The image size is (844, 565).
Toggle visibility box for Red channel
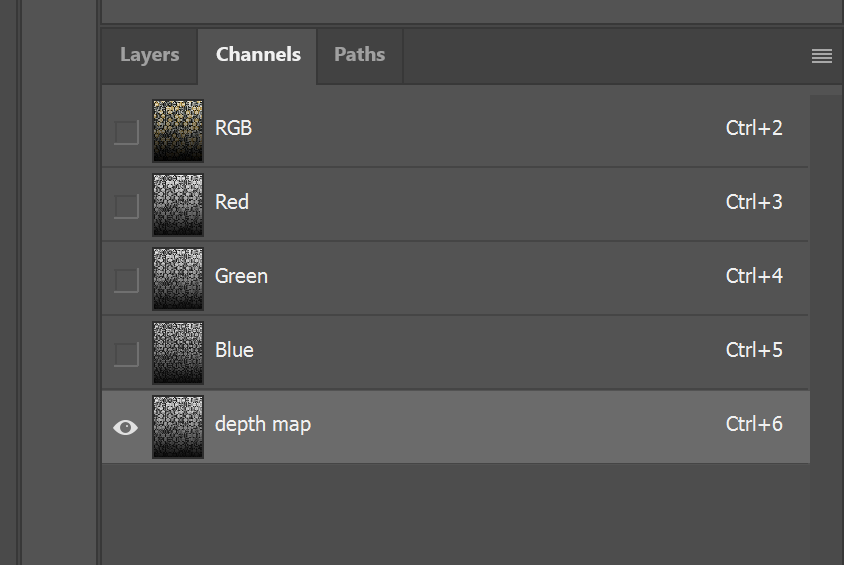tap(126, 206)
